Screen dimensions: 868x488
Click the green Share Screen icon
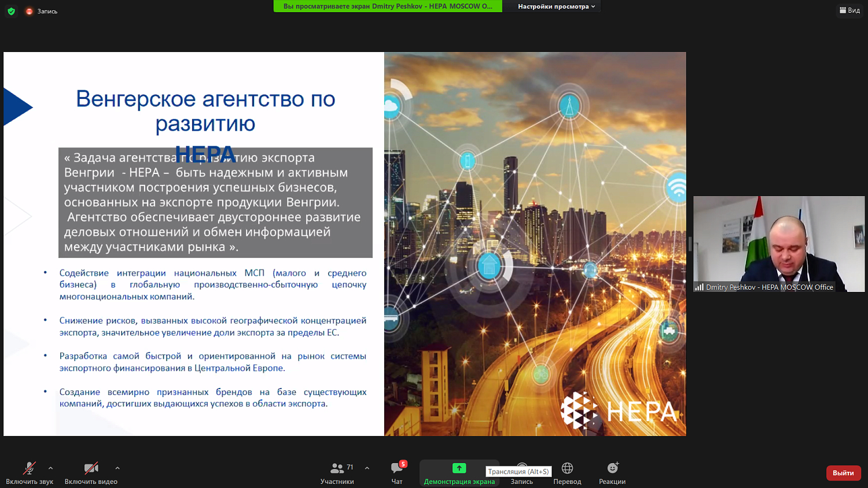click(x=459, y=468)
